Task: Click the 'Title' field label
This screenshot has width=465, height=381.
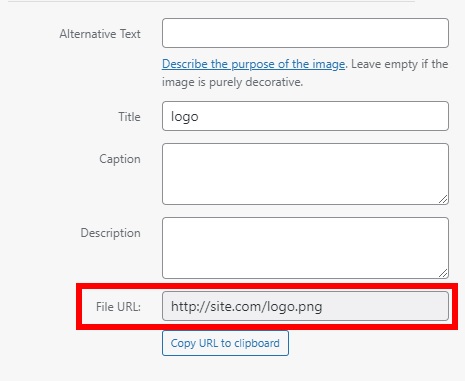Action: pos(130,117)
